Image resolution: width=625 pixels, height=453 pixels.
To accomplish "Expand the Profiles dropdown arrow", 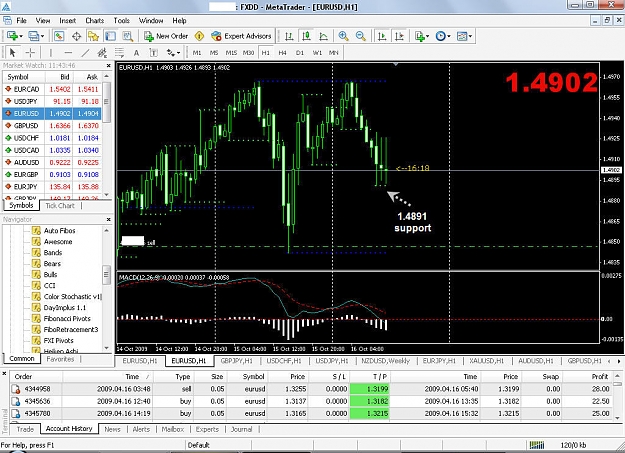I will [42, 36].
